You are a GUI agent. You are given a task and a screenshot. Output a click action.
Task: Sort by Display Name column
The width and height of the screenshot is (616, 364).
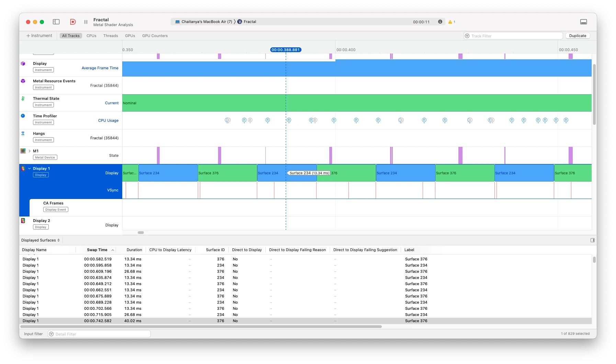pos(34,250)
